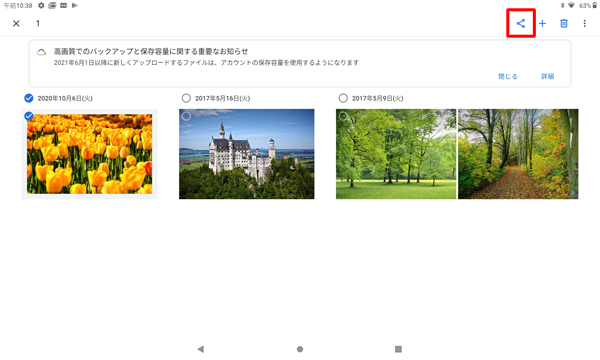Tap the green park trees thumbnail
The image size is (600, 360).
(x=396, y=154)
